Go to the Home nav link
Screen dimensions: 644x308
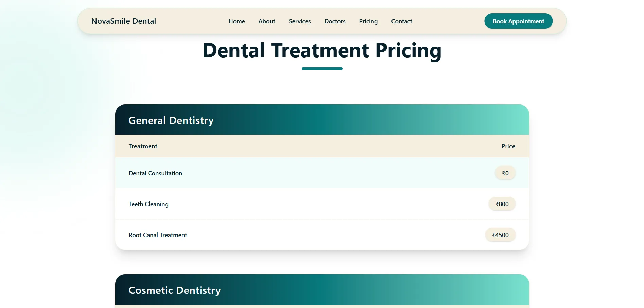[237, 21]
